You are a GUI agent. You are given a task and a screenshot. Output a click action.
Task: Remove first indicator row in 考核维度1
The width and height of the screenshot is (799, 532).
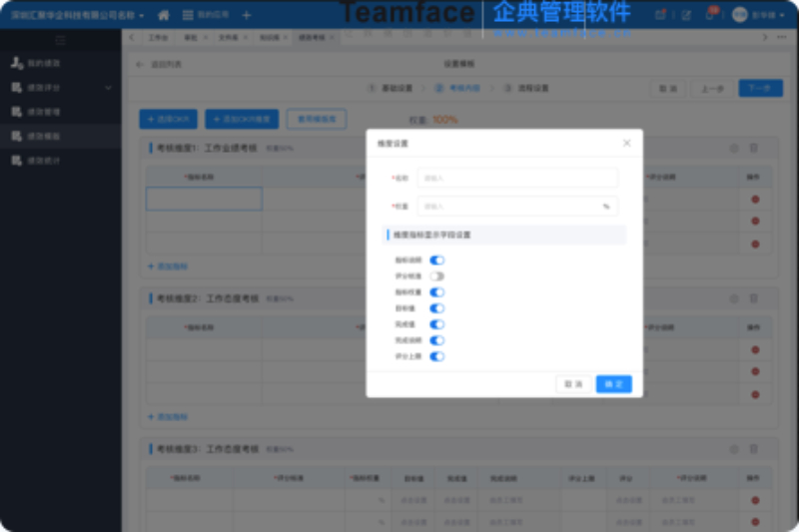pyautogui.click(x=755, y=200)
